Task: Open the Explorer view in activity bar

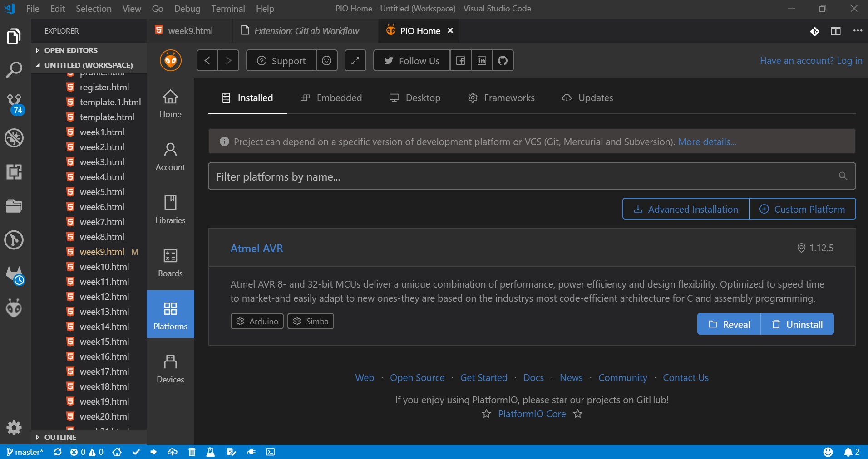Action: coord(14,36)
